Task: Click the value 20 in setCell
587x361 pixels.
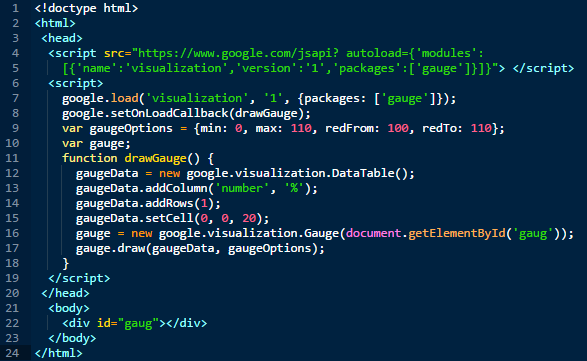Action: (249, 218)
